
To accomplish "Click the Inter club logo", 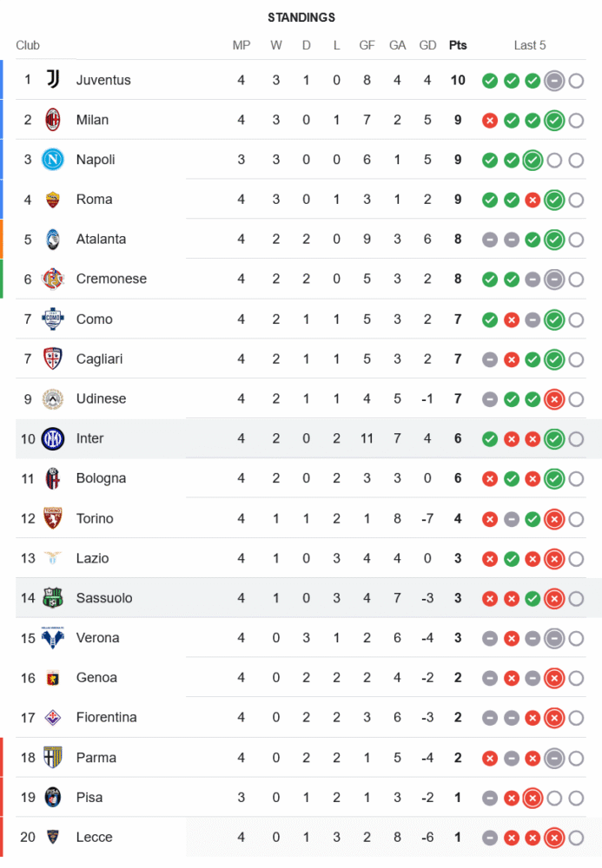I will tap(53, 438).
